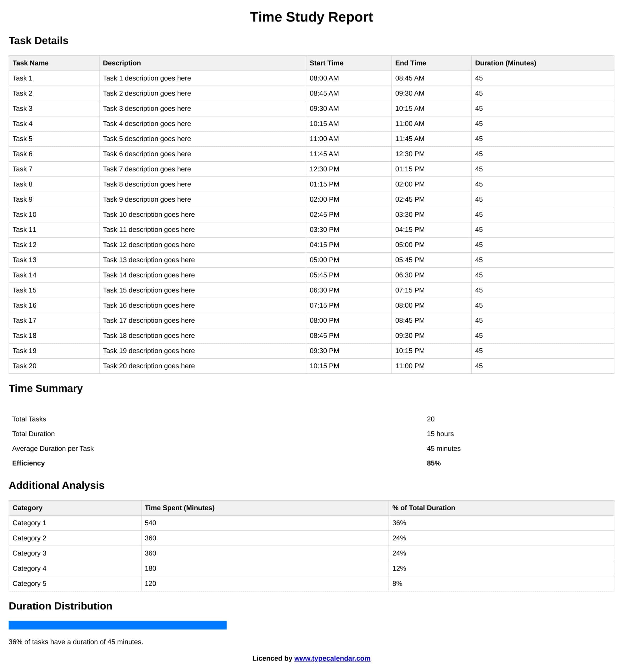Click the Start Time column header
The height and width of the screenshot is (672, 623).
[x=326, y=63]
